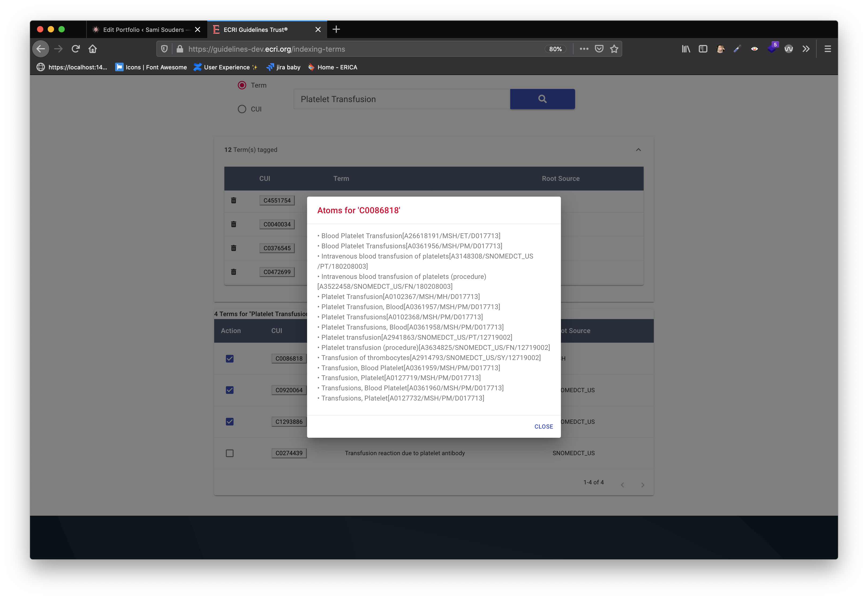Open page actions three-dots menu
The height and width of the screenshot is (599, 868).
coord(584,49)
